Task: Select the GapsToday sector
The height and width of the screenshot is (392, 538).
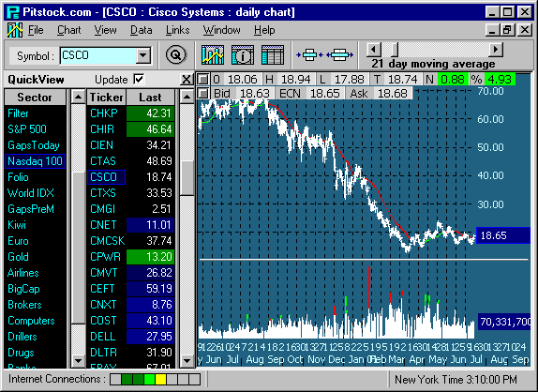Action: click(x=34, y=145)
